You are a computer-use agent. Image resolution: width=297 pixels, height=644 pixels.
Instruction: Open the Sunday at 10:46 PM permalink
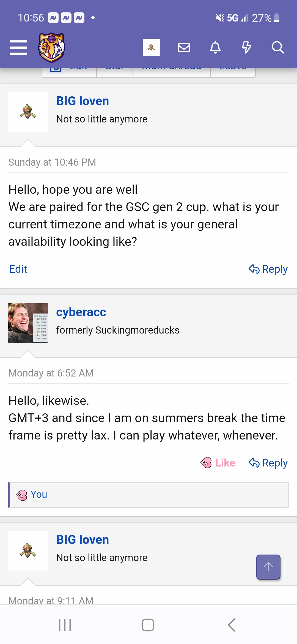click(52, 162)
